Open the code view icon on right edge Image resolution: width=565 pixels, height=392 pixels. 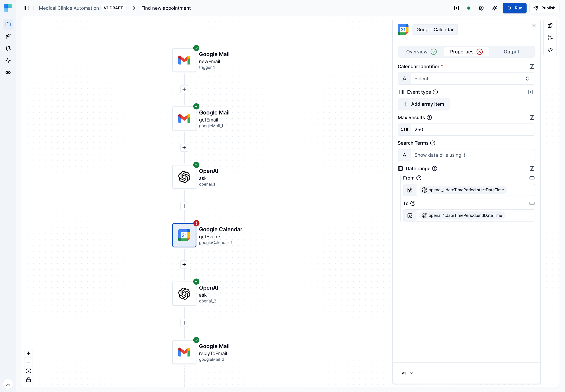(x=550, y=50)
